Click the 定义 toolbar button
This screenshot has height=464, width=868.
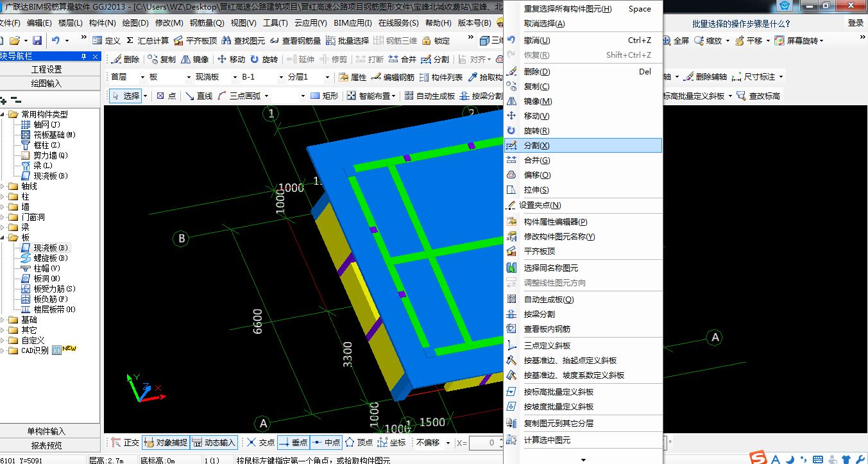point(106,40)
